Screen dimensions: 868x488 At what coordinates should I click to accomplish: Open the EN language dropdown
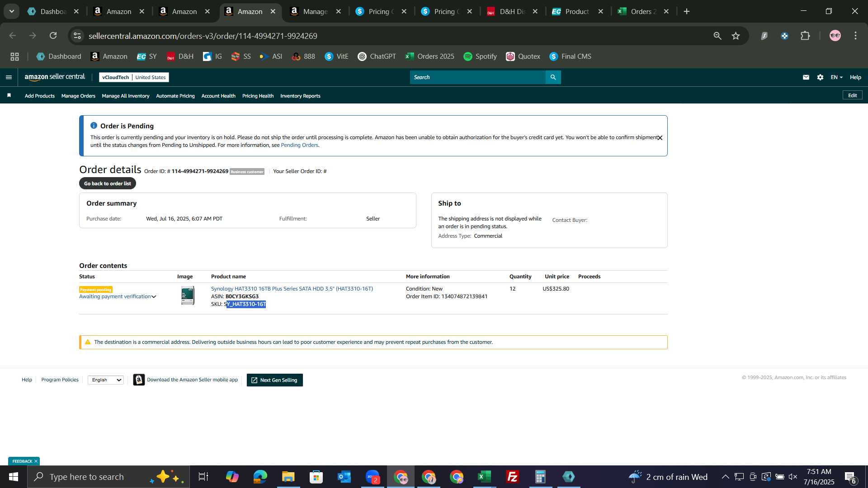(836, 77)
